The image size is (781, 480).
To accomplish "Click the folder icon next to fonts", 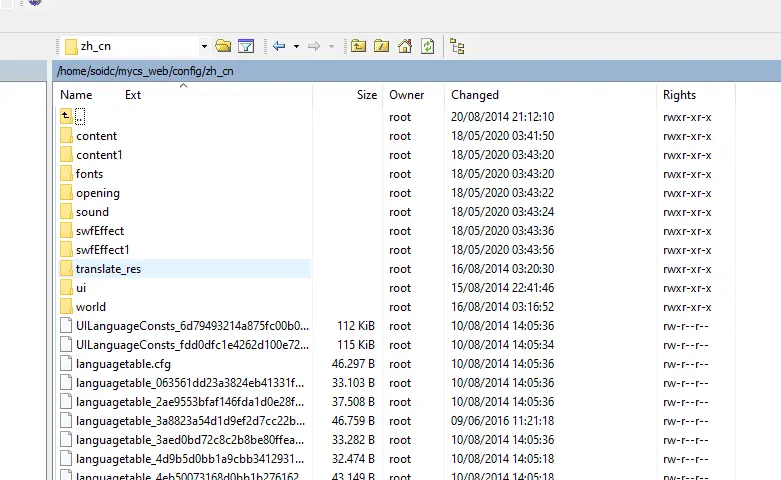I will pos(66,174).
